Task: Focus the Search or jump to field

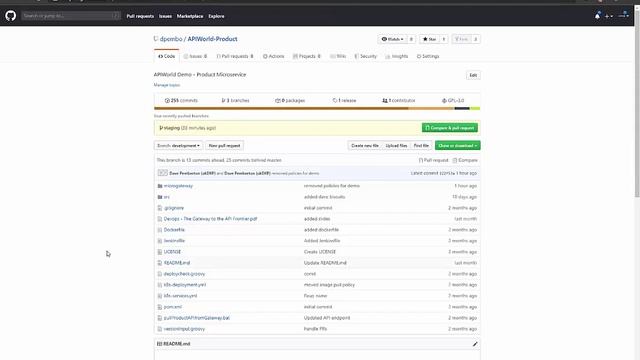Action: 71,16
